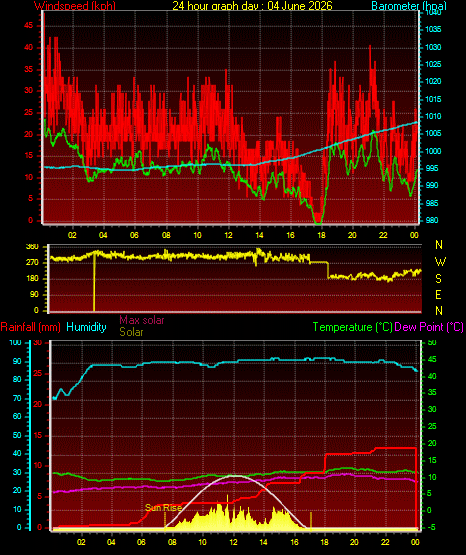Click barometer axis value 1015
466x555 pixels.
(x=433, y=99)
